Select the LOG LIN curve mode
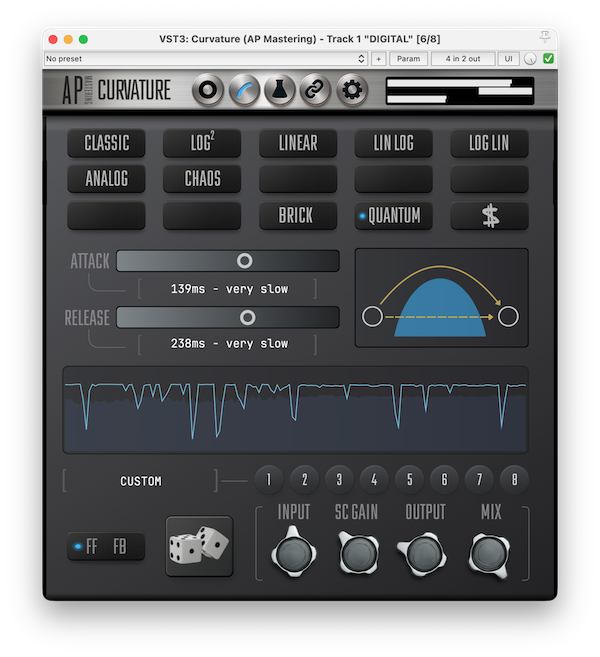Viewport: 600px width, 657px height. [489, 143]
